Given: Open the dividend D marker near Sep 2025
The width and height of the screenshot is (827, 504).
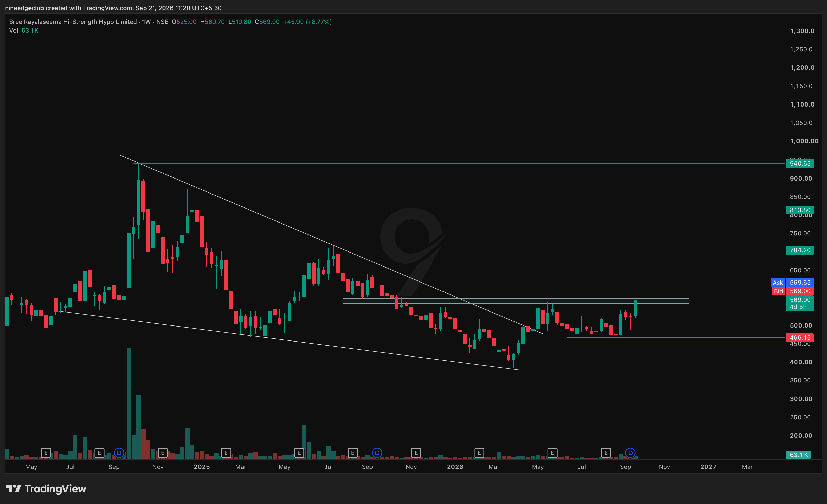Looking at the screenshot, I should click(377, 453).
